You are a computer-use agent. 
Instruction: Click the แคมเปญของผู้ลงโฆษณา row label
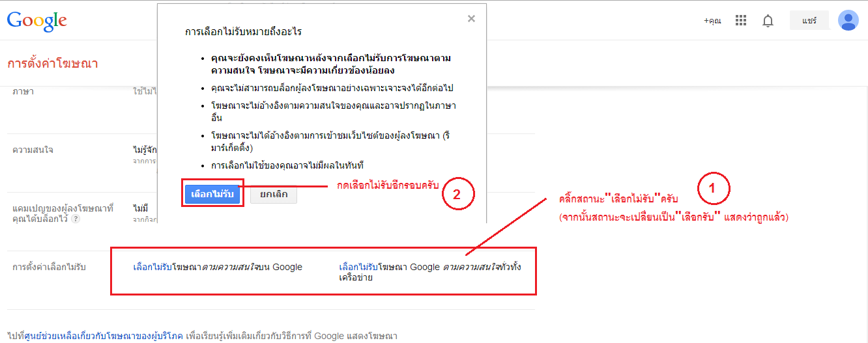pos(63,213)
